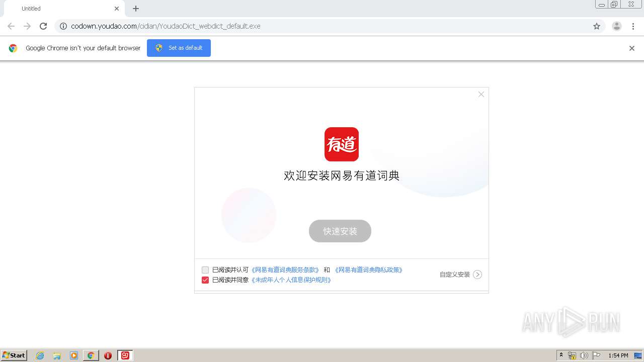This screenshot has width=644, height=362.
Task: Click the 欢迎安装网易有道词典 heading
Action: tap(342, 175)
